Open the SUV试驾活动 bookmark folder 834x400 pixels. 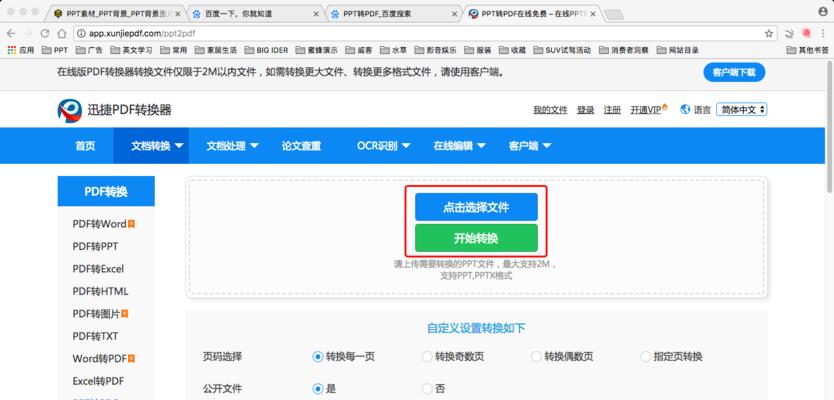pyautogui.click(x=562, y=50)
